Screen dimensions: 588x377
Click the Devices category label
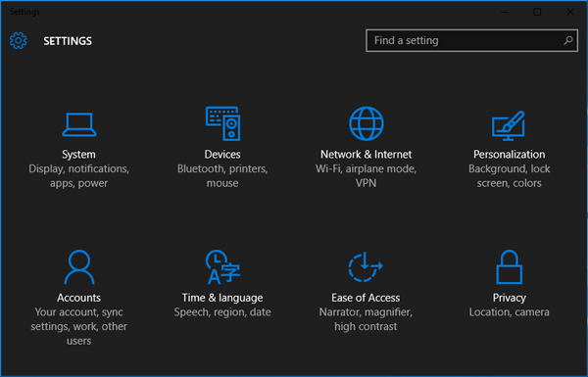222,155
